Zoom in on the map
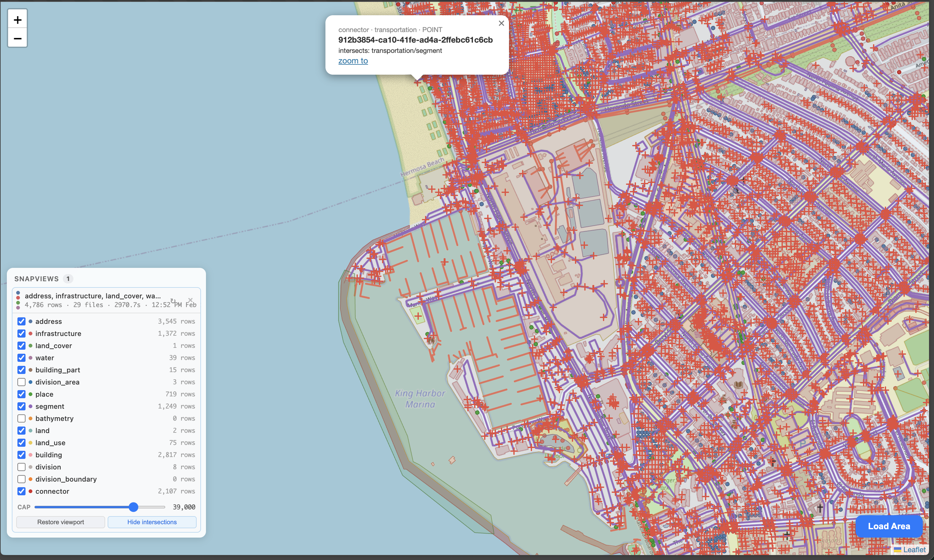The height and width of the screenshot is (560, 934). click(x=17, y=20)
